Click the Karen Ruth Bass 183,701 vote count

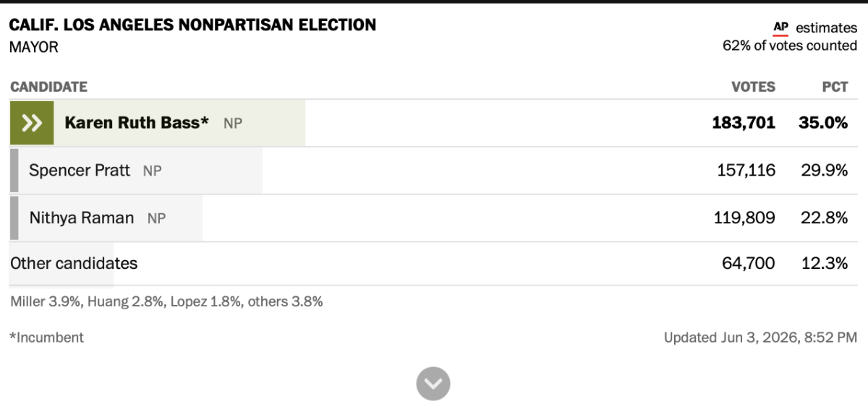[744, 123]
